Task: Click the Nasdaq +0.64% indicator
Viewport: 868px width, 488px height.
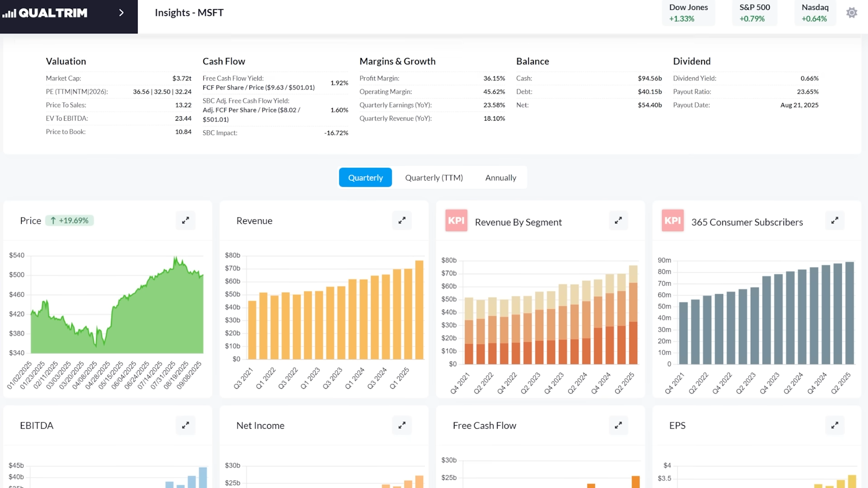Action: tap(815, 13)
